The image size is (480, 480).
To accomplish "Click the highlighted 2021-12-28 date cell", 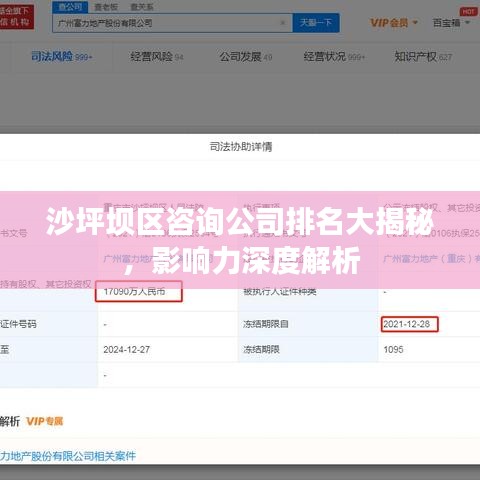I will tap(409, 324).
